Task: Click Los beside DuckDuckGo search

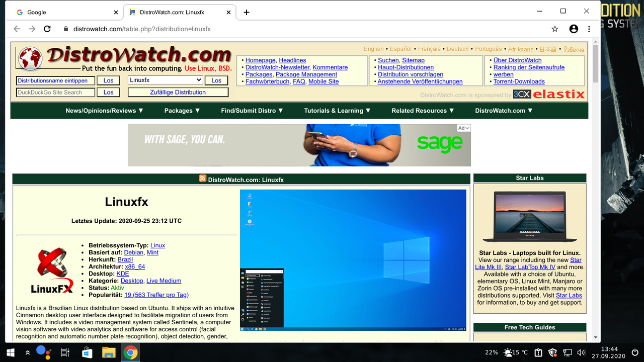Action: 109,92
